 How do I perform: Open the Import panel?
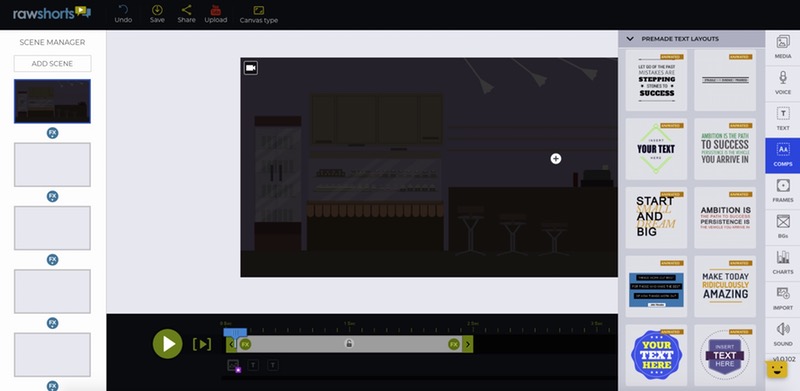point(783,299)
